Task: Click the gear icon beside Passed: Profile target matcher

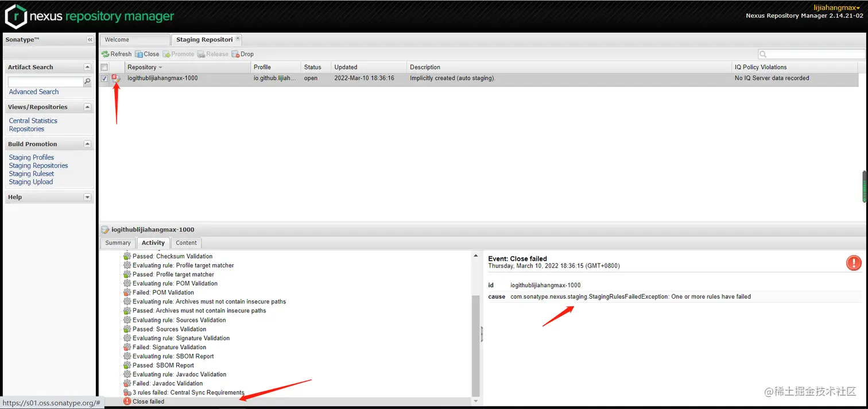Action: 127,275
